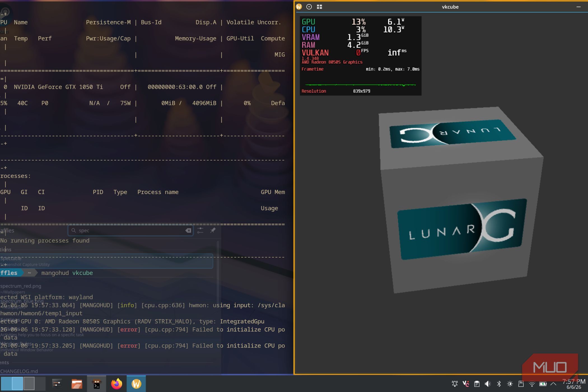Open the Wi-Fi networks tray icon

pos(532,384)
